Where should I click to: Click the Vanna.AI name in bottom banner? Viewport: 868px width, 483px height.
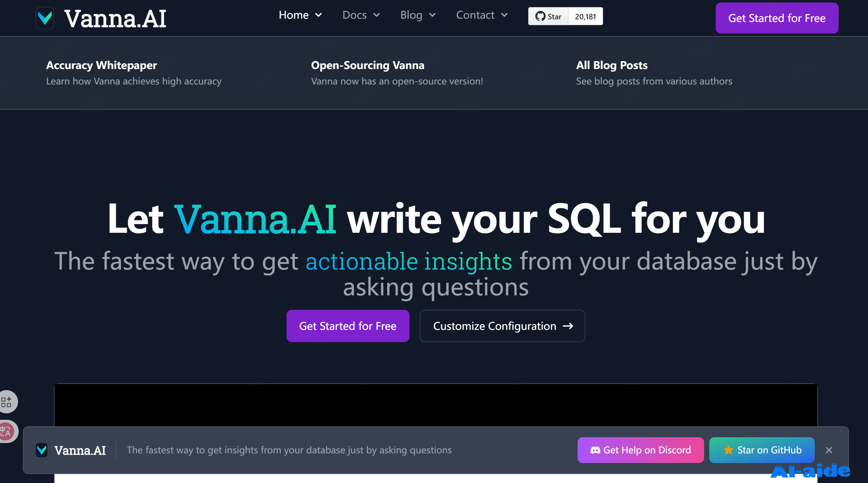[x=80, y=450]
